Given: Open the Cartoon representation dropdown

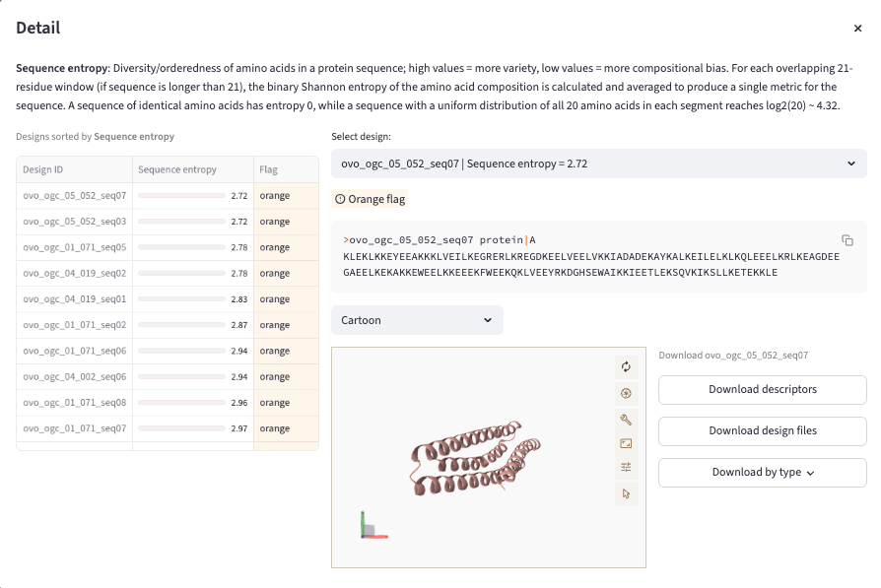Looking at the screenshot, I should pos(417,320).
